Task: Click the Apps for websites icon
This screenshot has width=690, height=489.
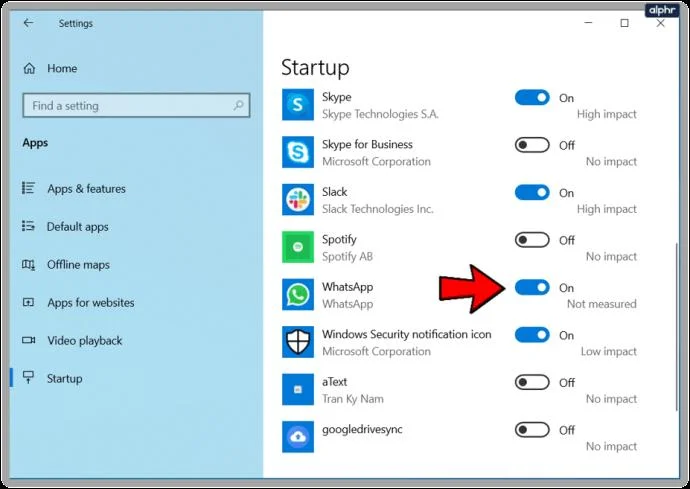Action: 28,302
